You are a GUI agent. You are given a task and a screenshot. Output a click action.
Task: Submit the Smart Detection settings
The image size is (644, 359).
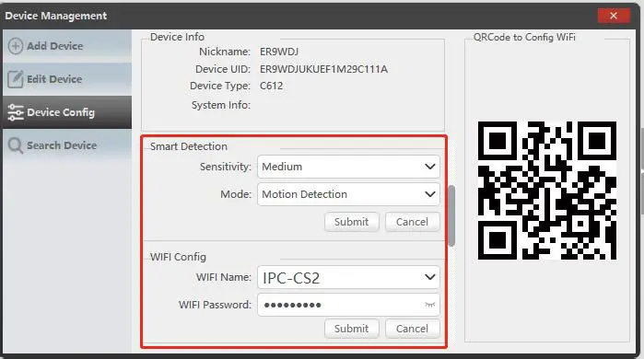352,222
